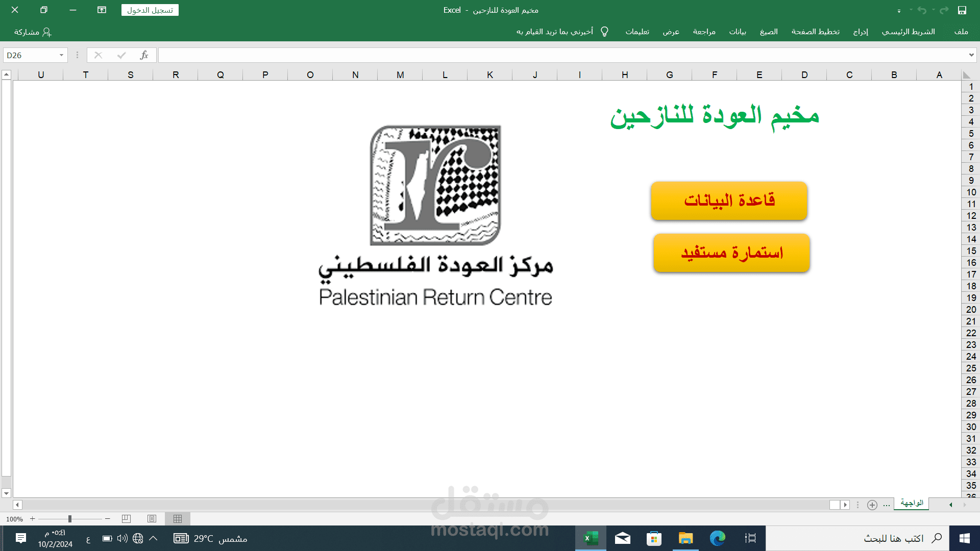Click the vertical scrollbar down arrow
The height and width of the screenshot is (551, 980).
(6, 493)
